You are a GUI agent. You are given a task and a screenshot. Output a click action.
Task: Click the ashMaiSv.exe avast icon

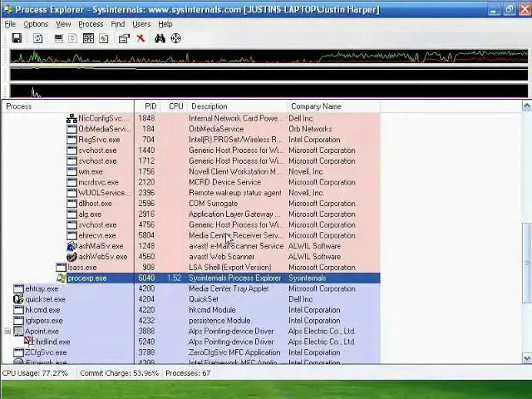[x=71, y=246]
